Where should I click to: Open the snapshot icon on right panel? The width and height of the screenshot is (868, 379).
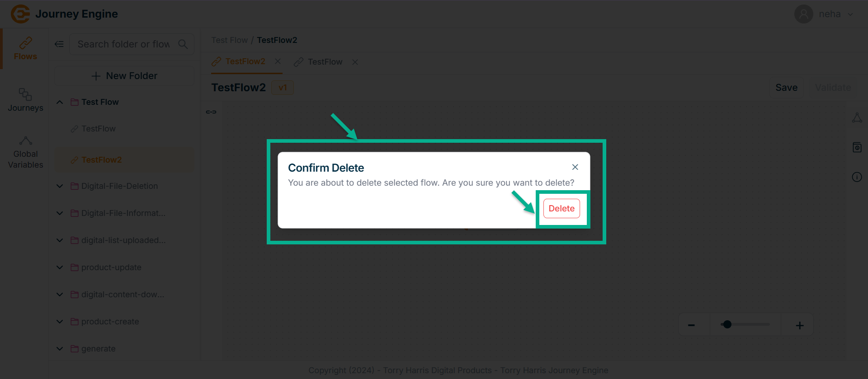pyautogui.click(x=857, y=147)
